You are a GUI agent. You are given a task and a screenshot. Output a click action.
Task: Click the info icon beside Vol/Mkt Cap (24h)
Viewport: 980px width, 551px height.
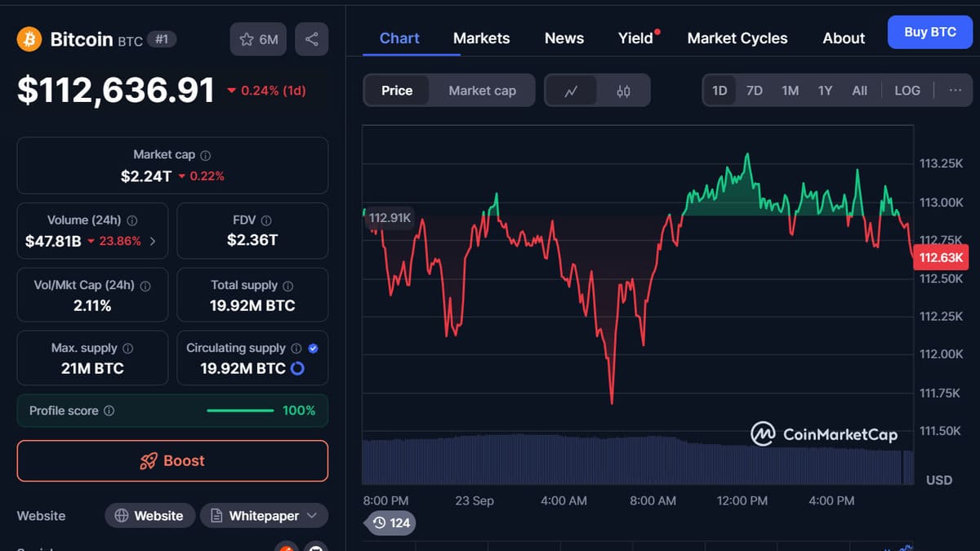click(x=145, y=286)
